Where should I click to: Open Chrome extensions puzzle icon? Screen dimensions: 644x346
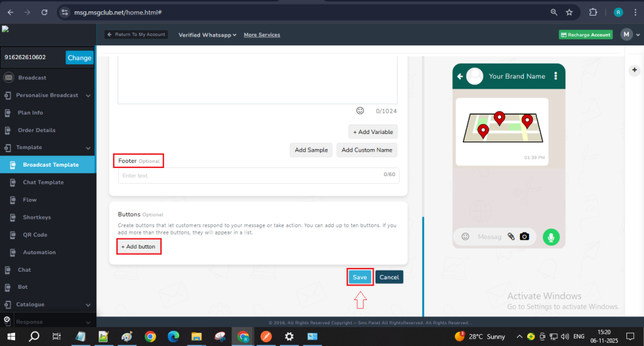pyautogui.click(x=592, y=12)
